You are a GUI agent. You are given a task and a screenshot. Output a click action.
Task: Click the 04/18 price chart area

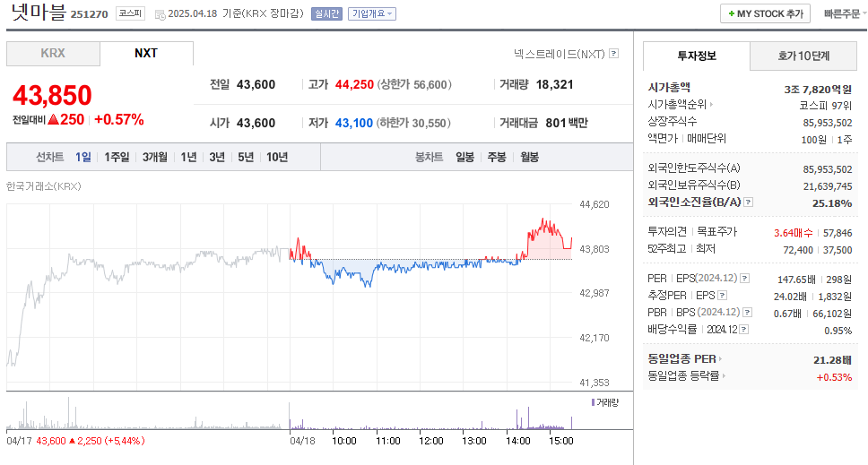[x=430, y=293]
